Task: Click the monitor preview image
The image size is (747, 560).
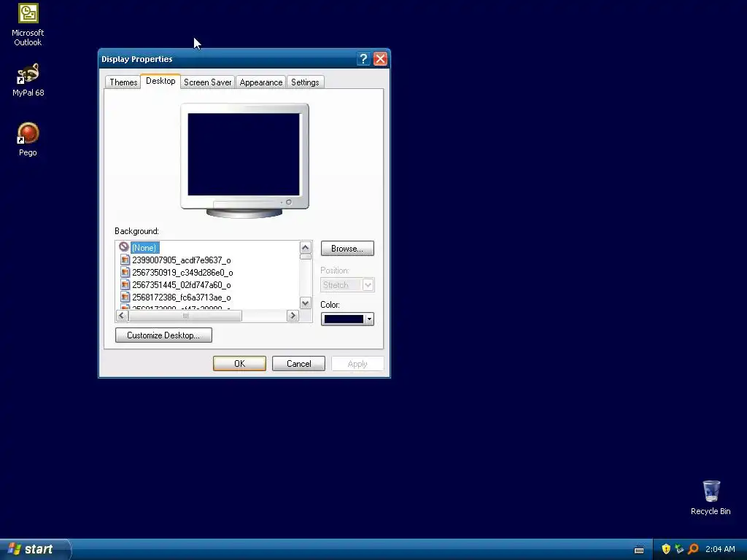Action: 244,160
